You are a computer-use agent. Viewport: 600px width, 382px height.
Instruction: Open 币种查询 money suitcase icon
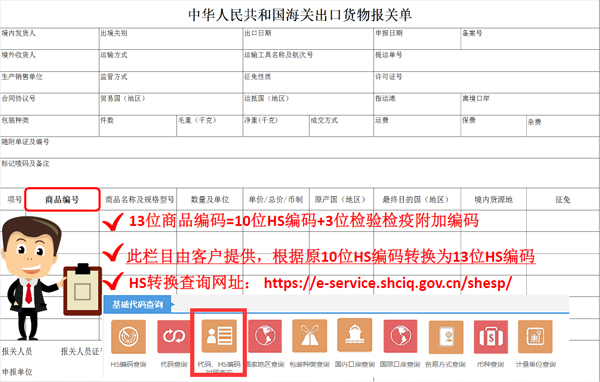pos(491,337)
